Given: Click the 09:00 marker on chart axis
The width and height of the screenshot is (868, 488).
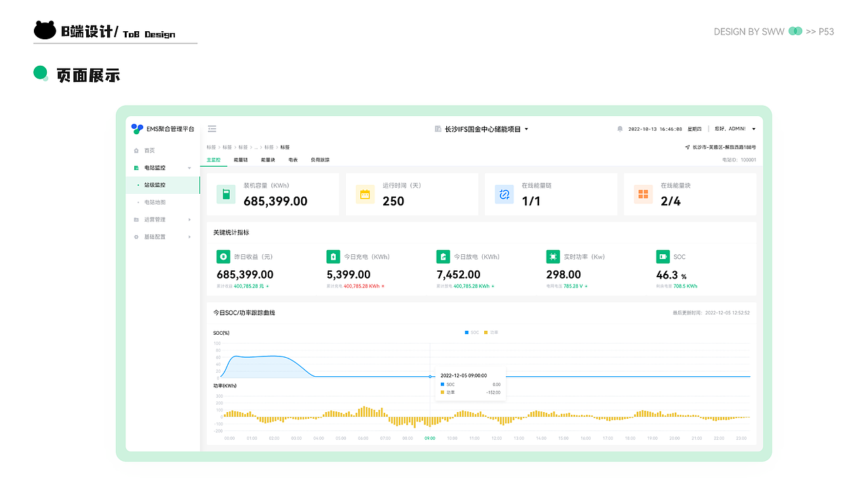Looking at the screenshot, I should coord(430,439).
